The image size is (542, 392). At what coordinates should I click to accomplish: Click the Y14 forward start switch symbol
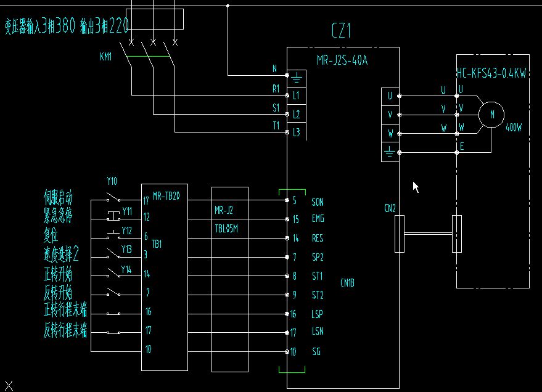(113, 272)
